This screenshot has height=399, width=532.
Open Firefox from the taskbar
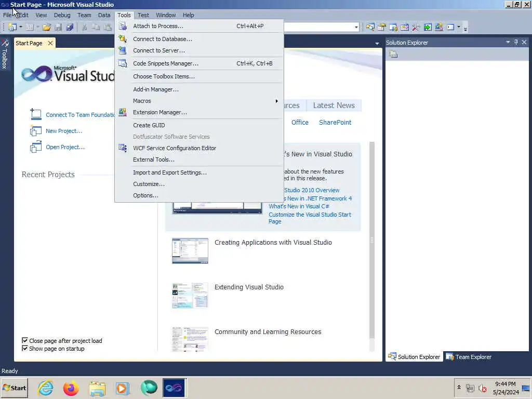tap(71, 388)
